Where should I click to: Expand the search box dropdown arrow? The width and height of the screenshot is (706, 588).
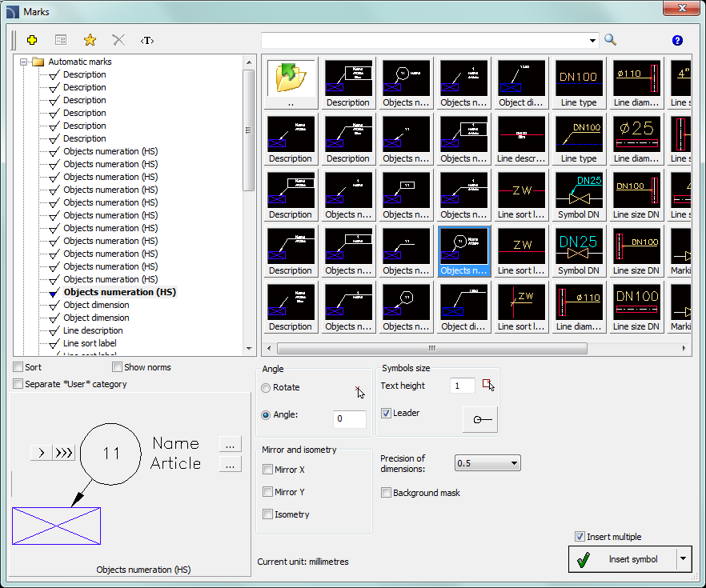pos(592,40)
